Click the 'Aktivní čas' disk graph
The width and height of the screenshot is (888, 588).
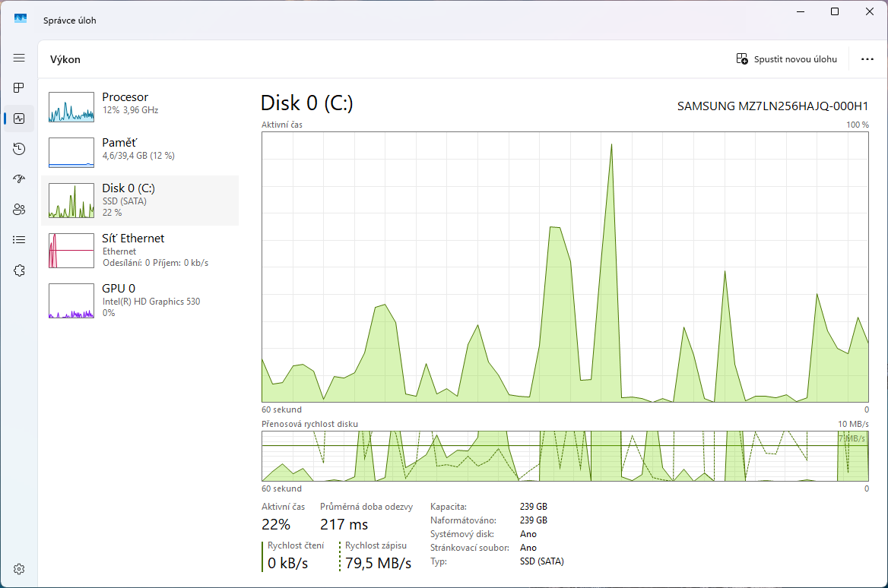565,267
